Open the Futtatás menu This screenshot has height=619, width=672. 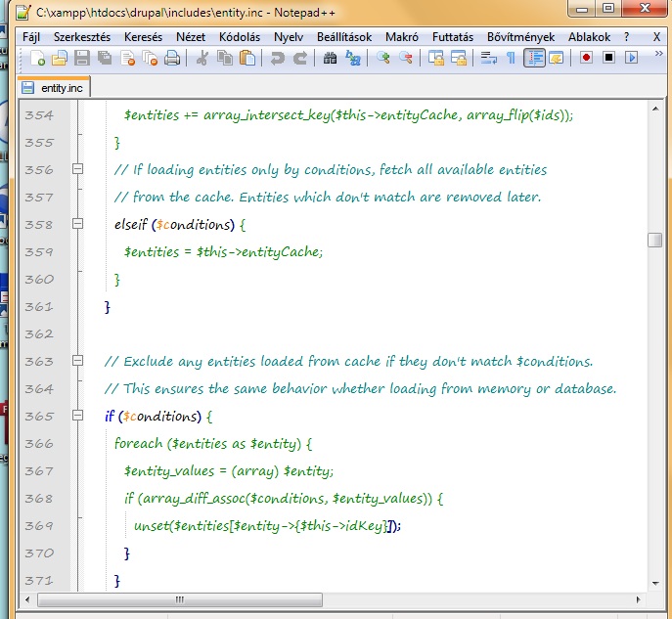point(453,37)
